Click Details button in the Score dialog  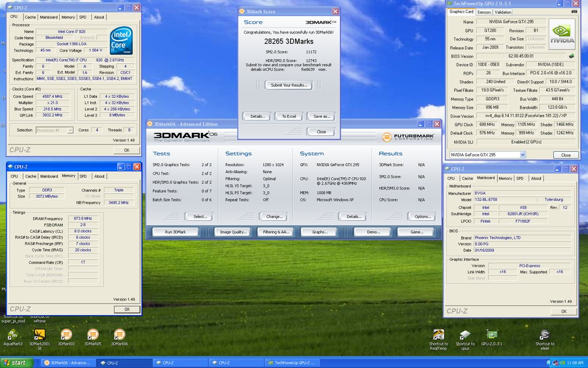pos(257,116)
